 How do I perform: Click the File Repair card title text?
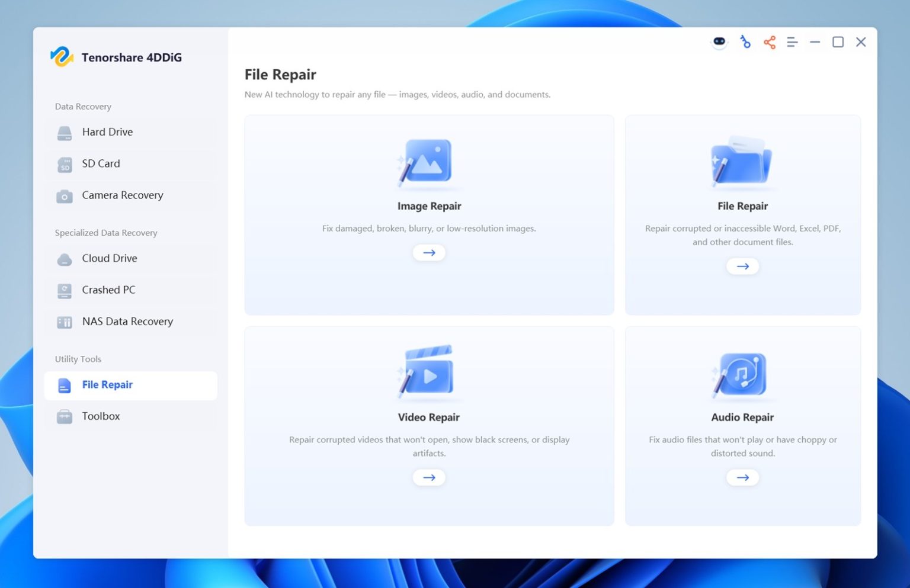(x=742, y=206)
